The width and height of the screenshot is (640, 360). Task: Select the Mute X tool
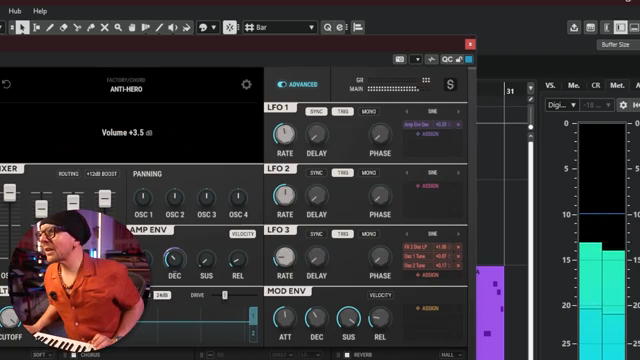(104, 27)
